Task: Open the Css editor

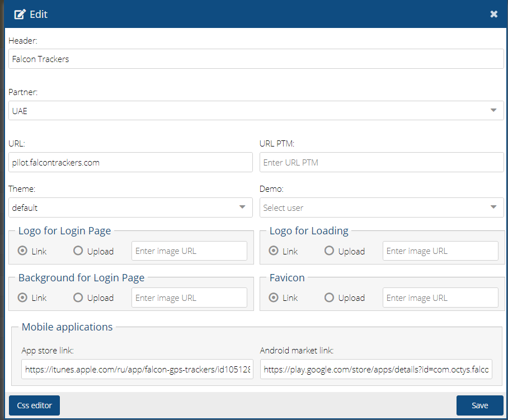Action: [x=34, y=405]
